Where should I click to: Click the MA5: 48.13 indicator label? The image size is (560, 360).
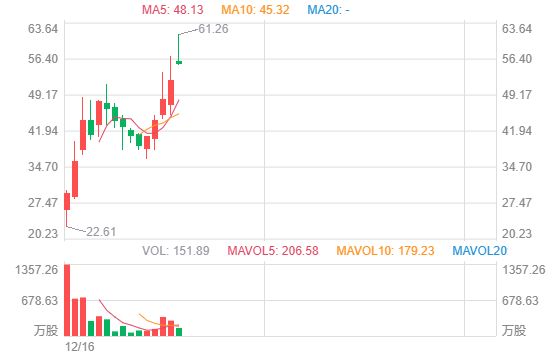[x=172, y=10]
